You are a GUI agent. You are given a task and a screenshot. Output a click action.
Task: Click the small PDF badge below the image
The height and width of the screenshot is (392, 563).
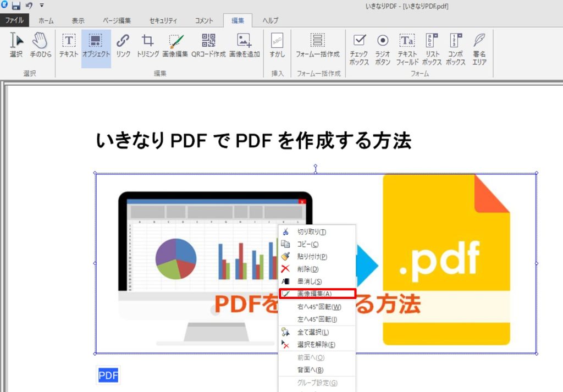[108, 375]
